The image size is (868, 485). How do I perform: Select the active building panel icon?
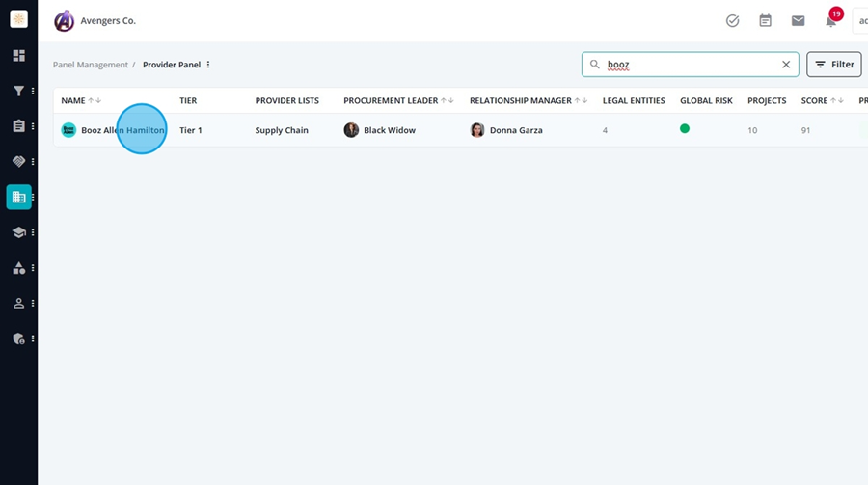click(19, 197)
